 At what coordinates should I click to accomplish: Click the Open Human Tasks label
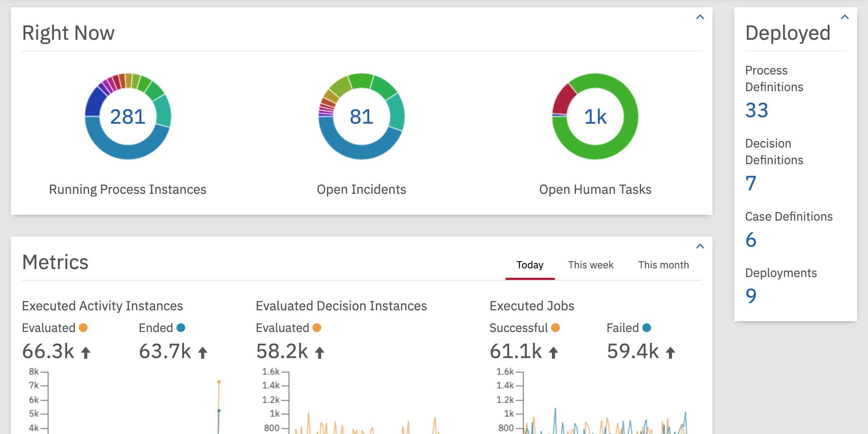pos(595,190)
